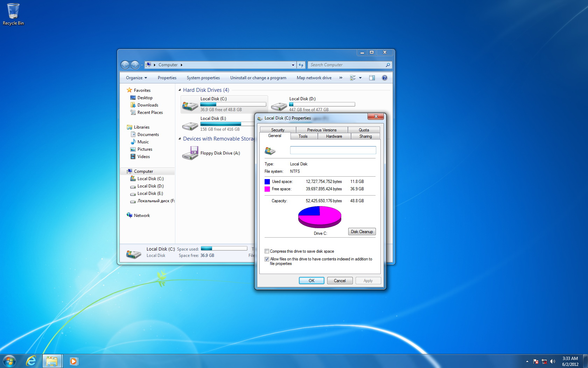The image size is (588, 368).
Task: Toggle the preview pane icon
Action: [372, 78]
